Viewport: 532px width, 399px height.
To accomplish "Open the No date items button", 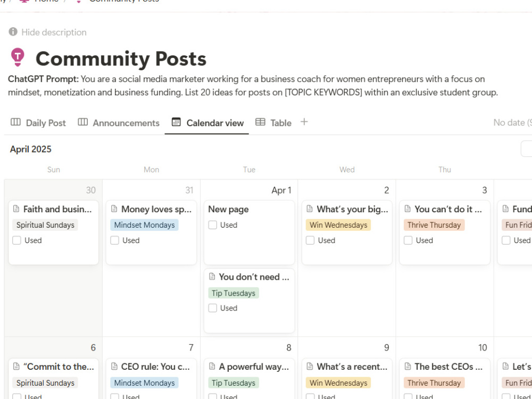I will coord(512,122).
